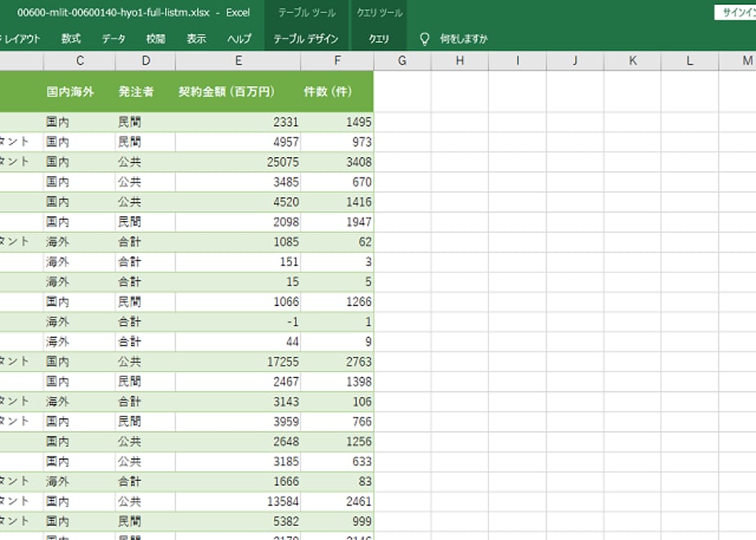The image size is (756, 540).
Task: Select the テーブル デザイン tab
Action: (306, 38)
